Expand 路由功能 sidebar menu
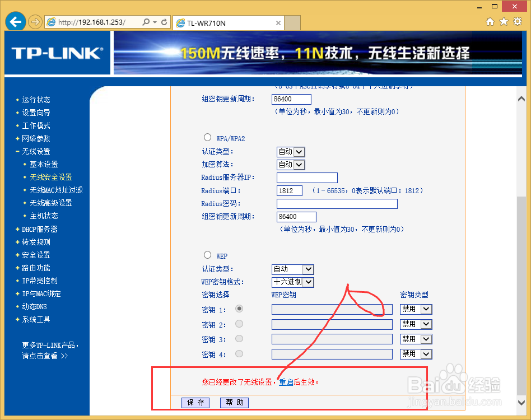Screen dimensions: 531x420 click(36, 268)
